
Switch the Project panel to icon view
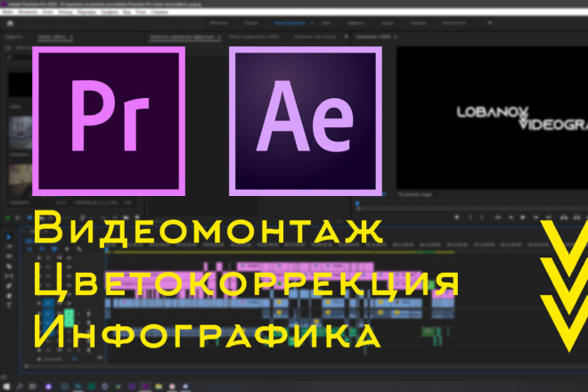tap(29, 217)
